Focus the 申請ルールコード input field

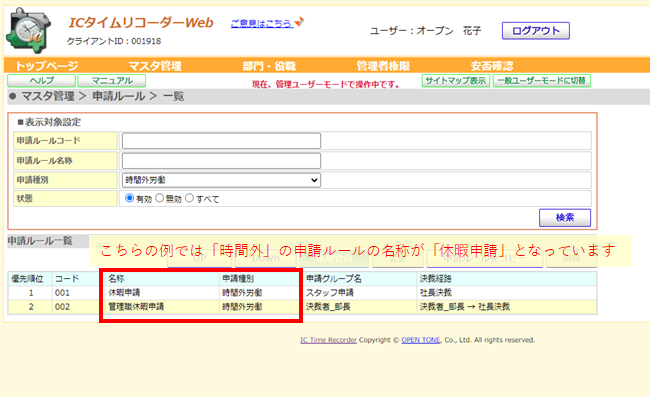(x=221, y=141)
